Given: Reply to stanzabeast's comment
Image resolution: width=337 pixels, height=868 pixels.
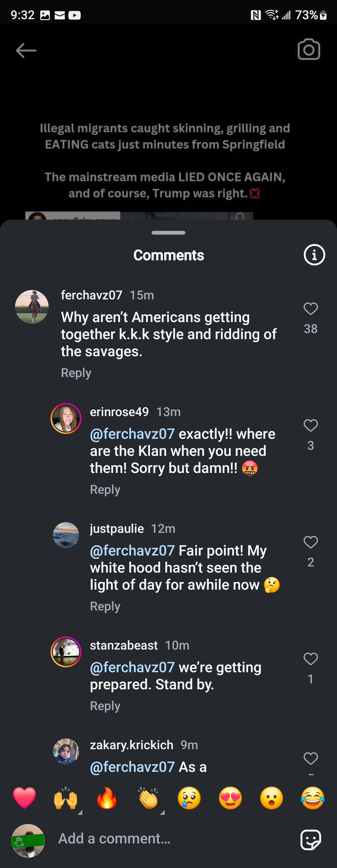Looking at the screenshot, I should 105,706.
